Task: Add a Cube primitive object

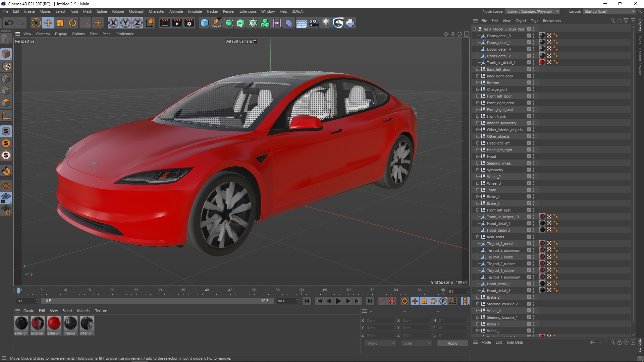Action: [204, 23]
